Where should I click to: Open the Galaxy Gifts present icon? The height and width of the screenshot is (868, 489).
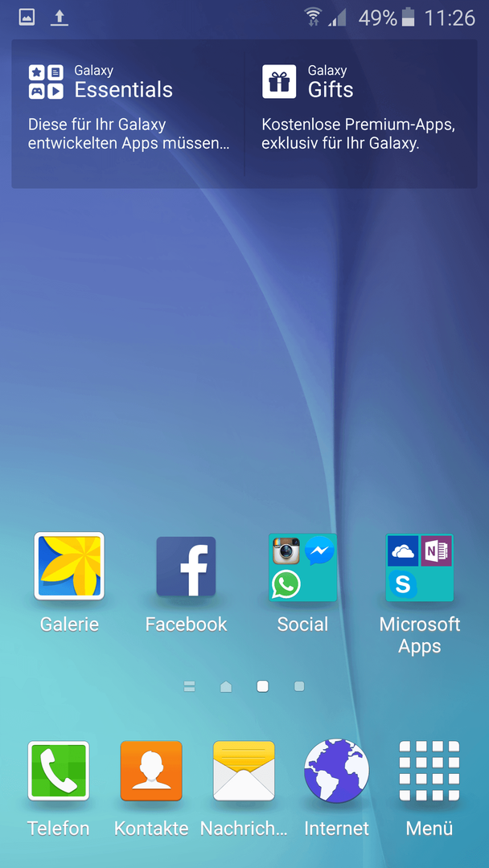click(279, 82)
